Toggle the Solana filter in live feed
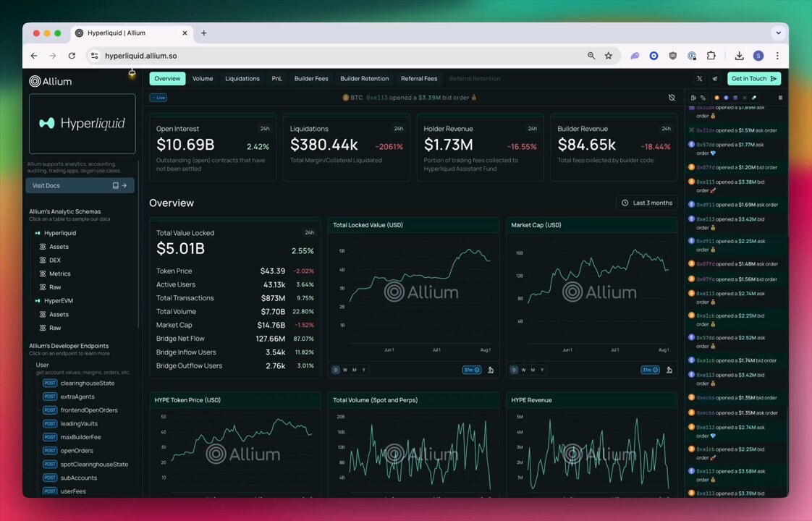Screen dimensions: 812x521 coord(735,98)
